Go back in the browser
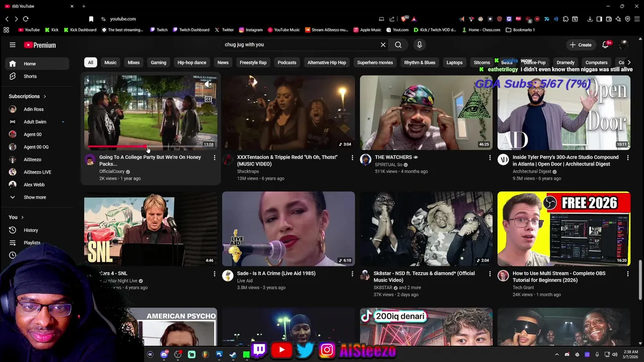Image resolution: width=644 pixels, height=362 pixels. [x=7, y=19]
